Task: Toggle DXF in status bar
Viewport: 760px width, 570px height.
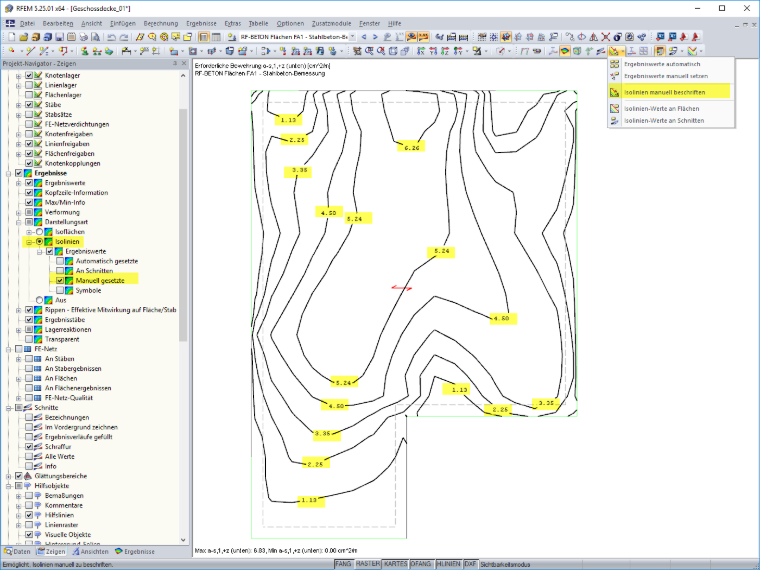Action: tap(470, 564)
